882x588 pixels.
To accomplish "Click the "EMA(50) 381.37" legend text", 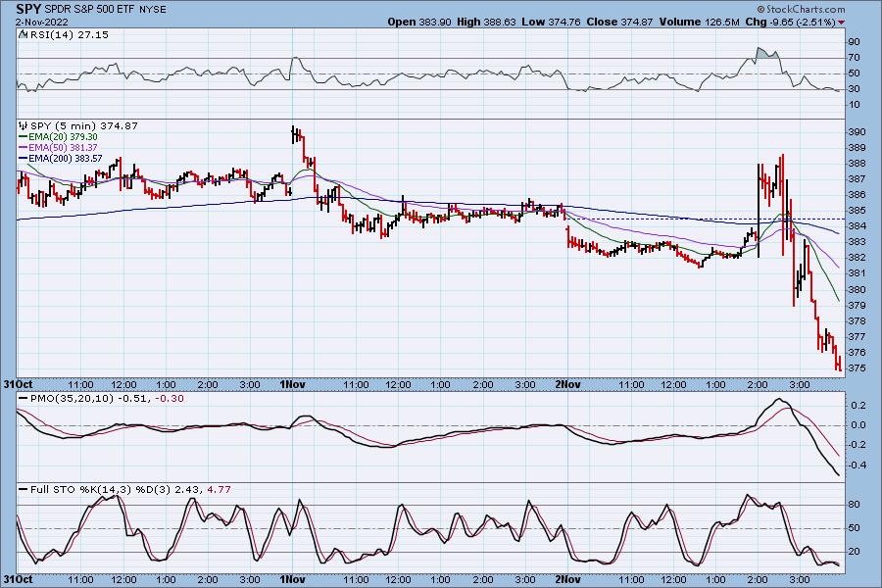I will point(63,147).
